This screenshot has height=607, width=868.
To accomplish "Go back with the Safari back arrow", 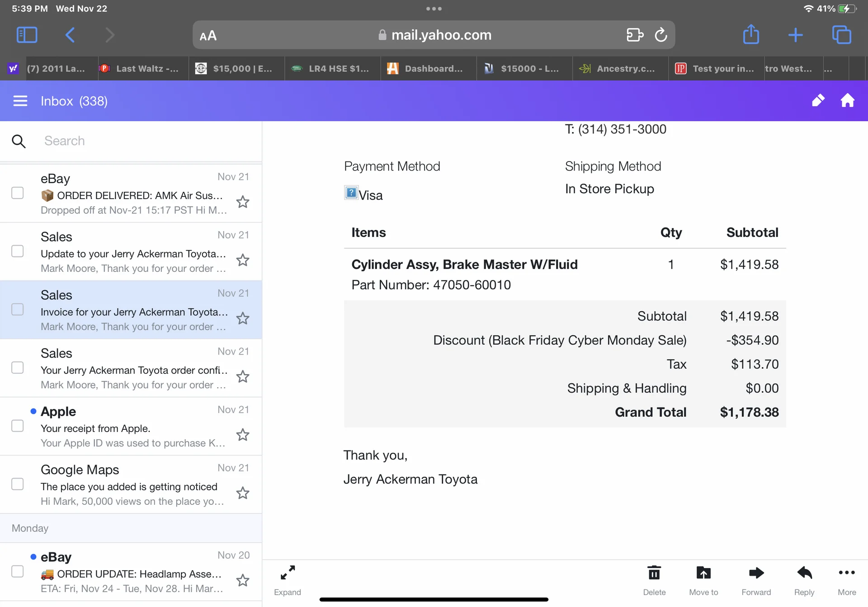I will click(70, 35).
